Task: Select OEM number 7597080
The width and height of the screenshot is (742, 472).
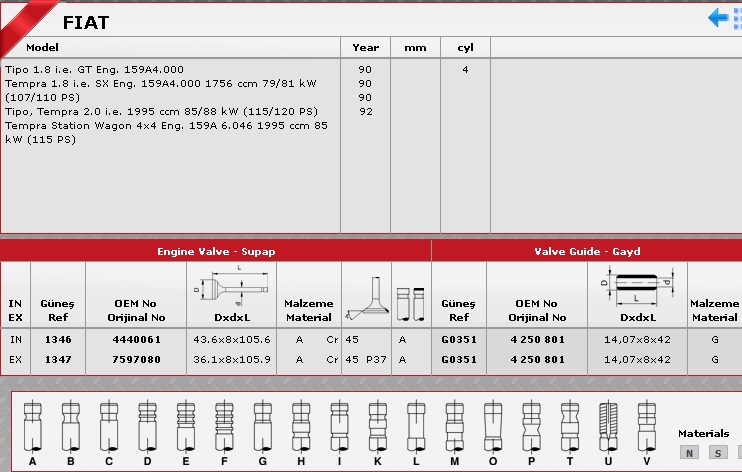Action: [x=135, y=357]
